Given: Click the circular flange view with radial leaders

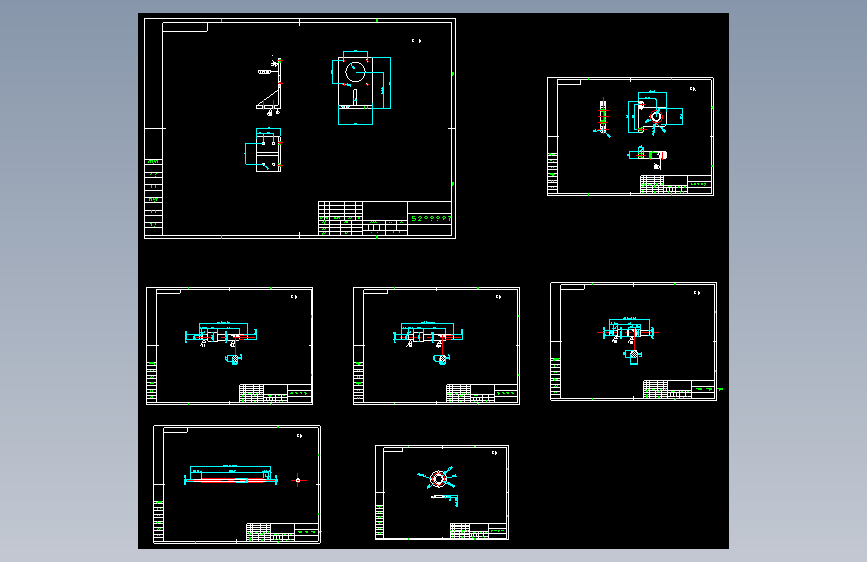Looking at the screenshot, I should click(437, 478).
